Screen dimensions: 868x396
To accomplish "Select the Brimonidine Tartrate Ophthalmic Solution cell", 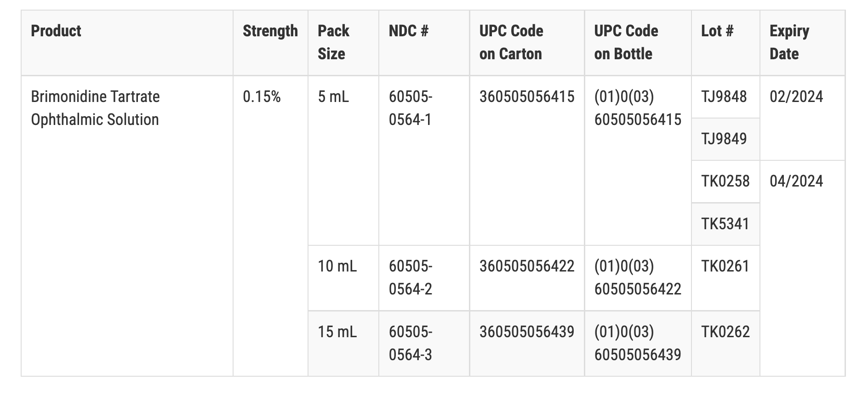I will point(95,108).
